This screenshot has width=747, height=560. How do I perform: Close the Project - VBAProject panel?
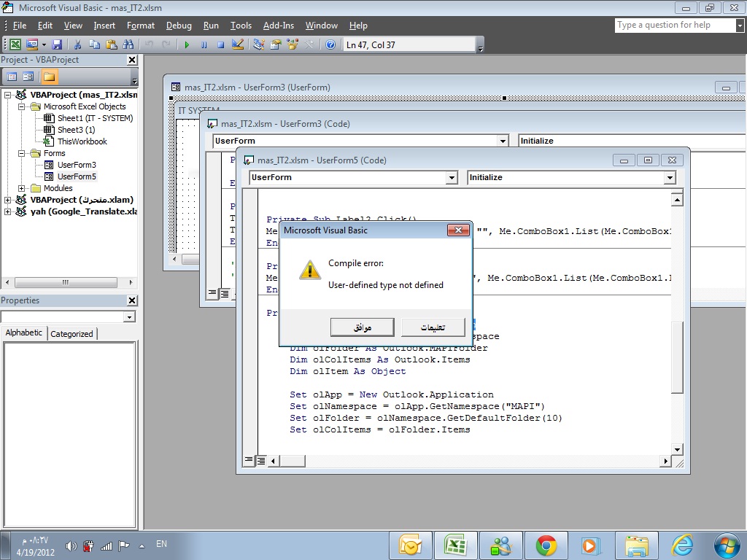(x=132, y=60)
